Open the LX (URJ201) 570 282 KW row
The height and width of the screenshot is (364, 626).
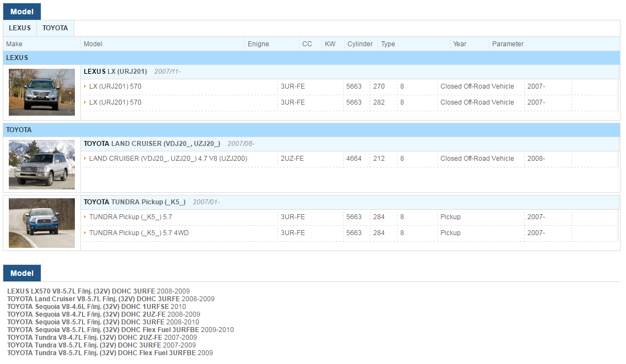point(350,102)
